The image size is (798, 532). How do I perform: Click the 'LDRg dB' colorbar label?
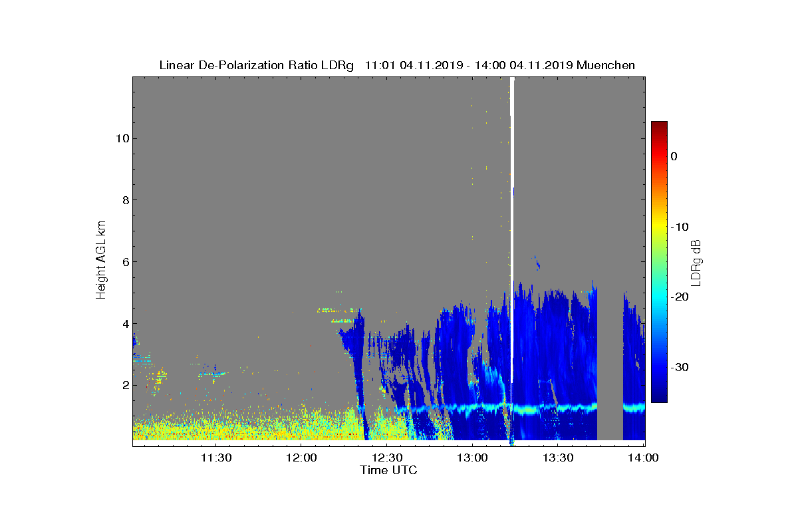tap(696, 262)
